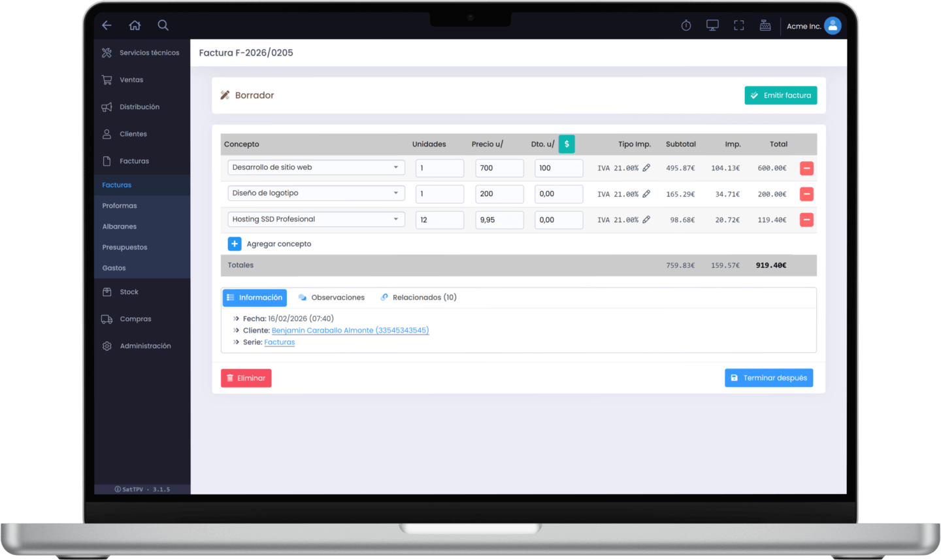Toggle discount mode with the $ button
Viewport: 941px width, 560px height.
click(567, 144)
